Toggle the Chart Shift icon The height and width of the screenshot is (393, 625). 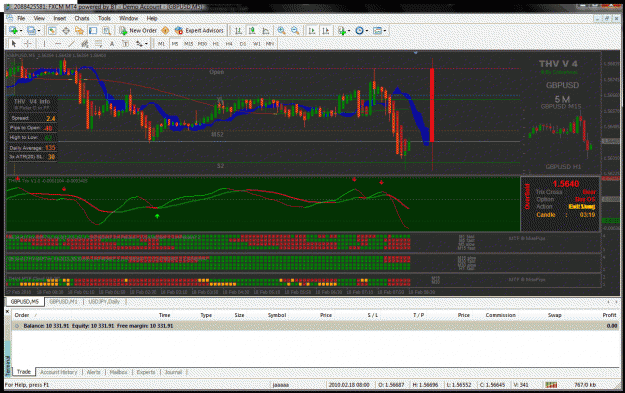[326, 31]
